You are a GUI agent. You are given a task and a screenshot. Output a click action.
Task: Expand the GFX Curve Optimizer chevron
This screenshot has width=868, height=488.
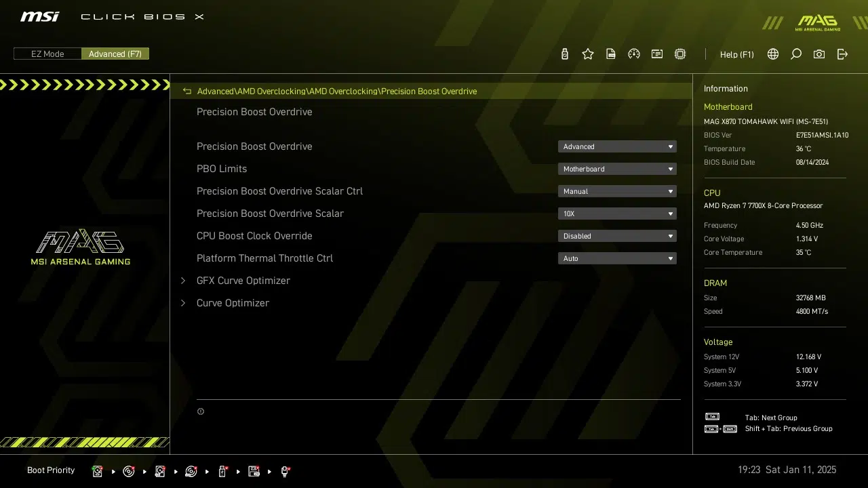(183, 281)
